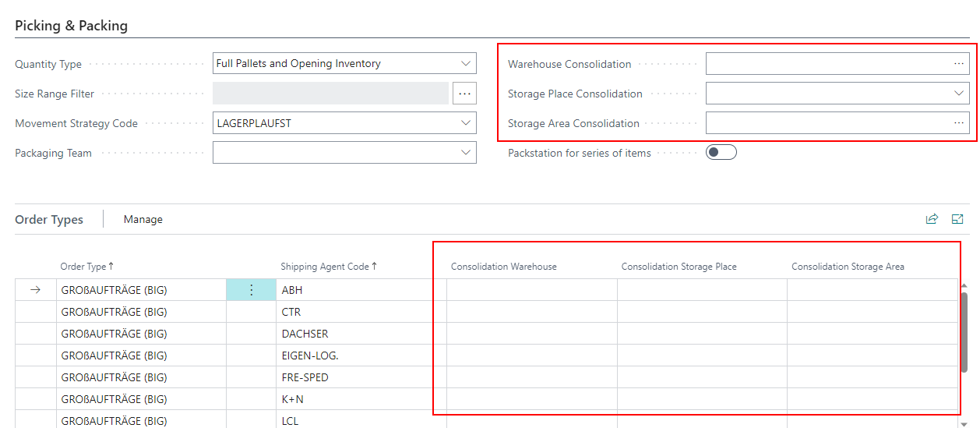Image resolution: width=980 pixels, height=428 pixels.
Task: Select the DACHSER shipping agent cell
Action: (305, 334)
